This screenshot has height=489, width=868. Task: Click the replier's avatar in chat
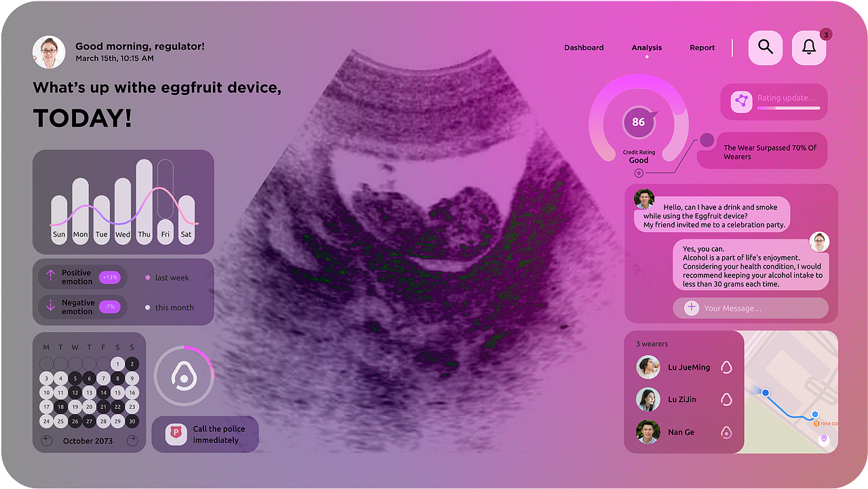click(x=819, y=242)
